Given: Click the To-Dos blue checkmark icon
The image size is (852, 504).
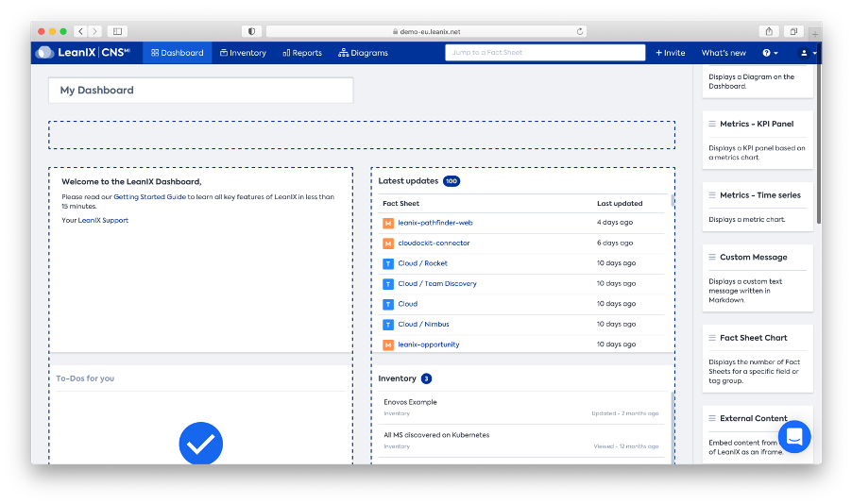Looking at the screenshot, I should pyautogui.click(x=200, y=444).
